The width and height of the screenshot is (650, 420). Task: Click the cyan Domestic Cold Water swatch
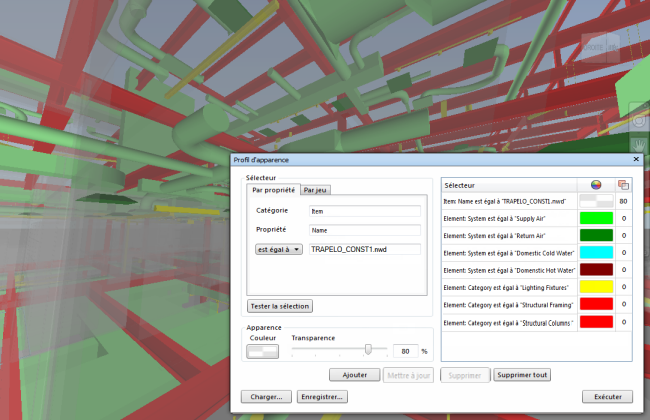[596, 252]
